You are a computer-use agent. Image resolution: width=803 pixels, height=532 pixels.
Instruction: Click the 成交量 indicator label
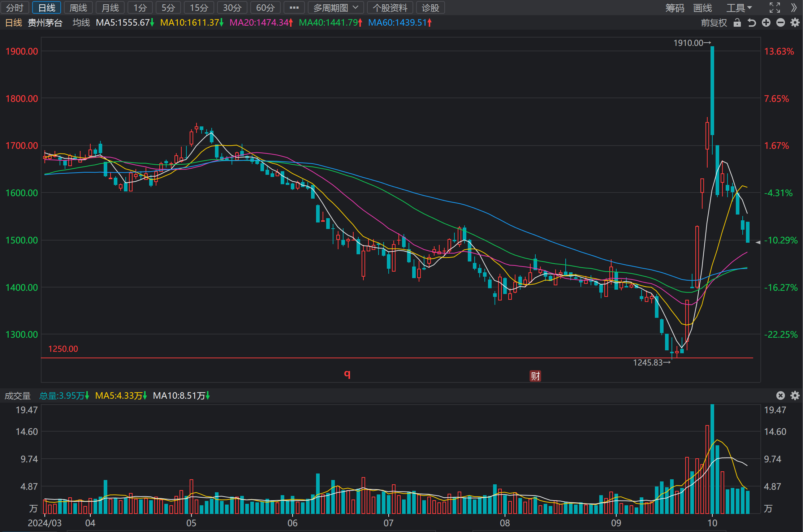tap(17, 396)
